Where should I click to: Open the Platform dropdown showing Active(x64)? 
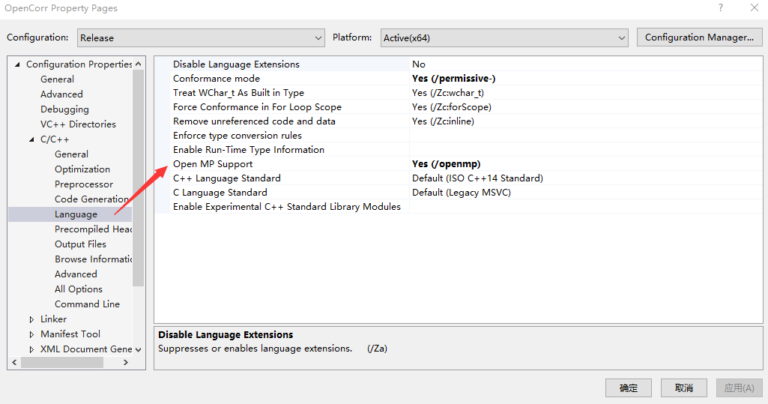click(x=503, y=38)
